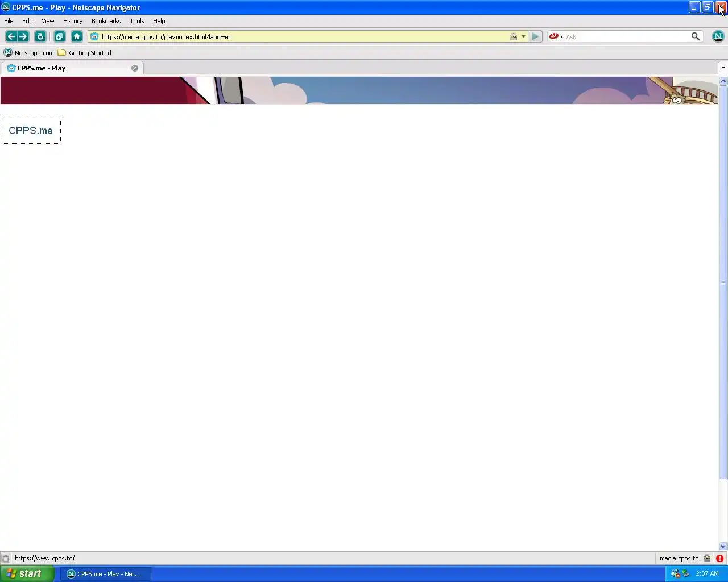728x582 pixels.
Task: Click the Netscape taskbar window button
Action: pos(105,574)
